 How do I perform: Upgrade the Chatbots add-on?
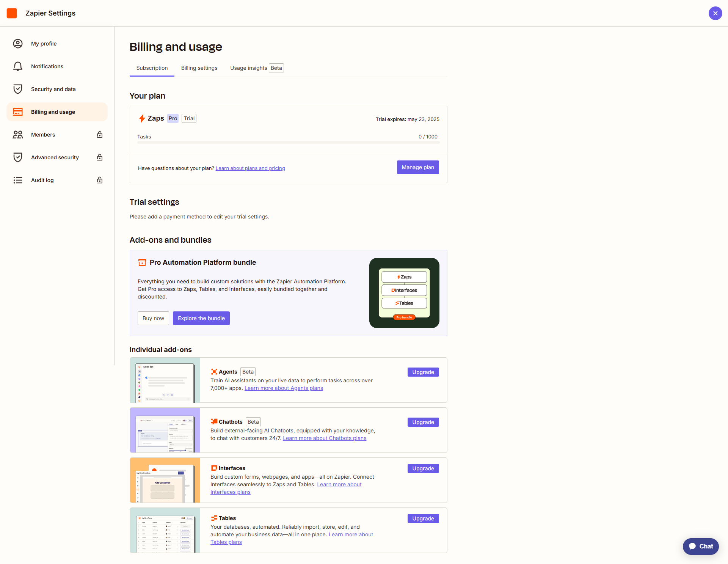point(423,422)
